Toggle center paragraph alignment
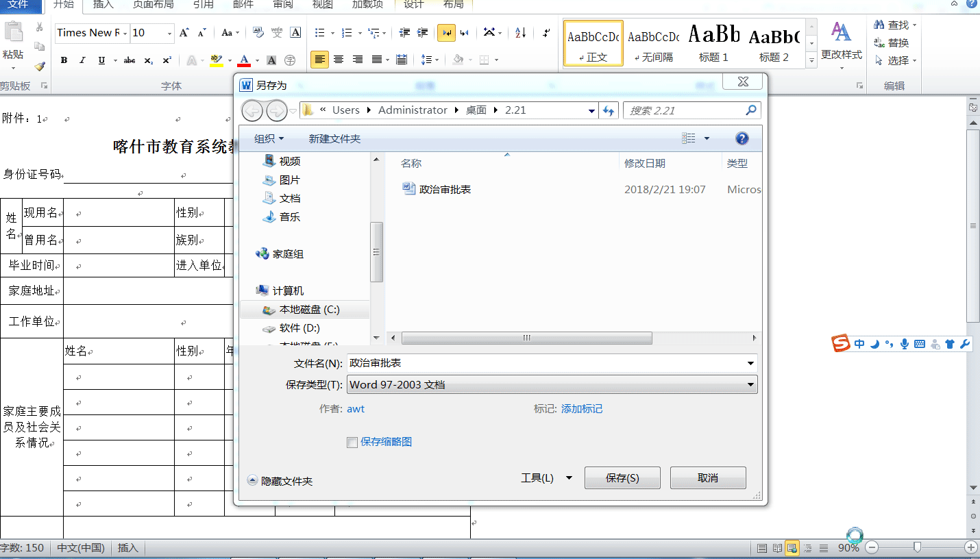This screenshot has height=559, width=980. click(x=339, y=60)
